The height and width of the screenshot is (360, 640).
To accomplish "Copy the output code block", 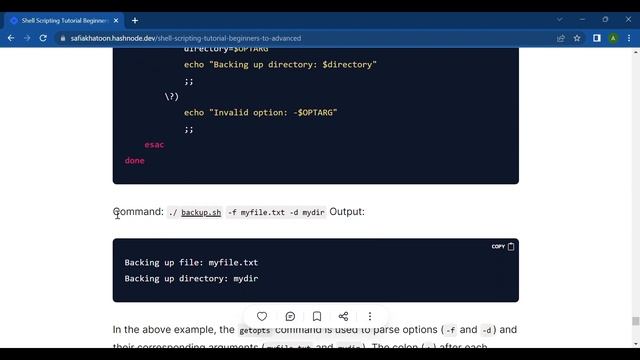I will click(503, 247).
